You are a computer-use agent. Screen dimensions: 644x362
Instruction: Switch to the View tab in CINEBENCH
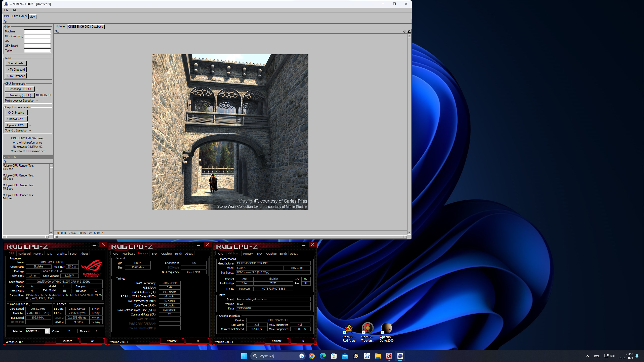(32, 17)
